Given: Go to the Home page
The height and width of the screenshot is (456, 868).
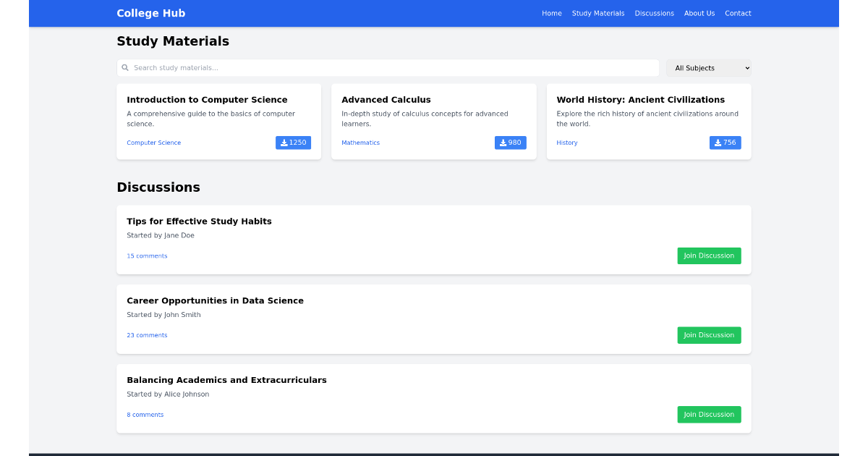Looking at the screenshot, I should [552, 13].
